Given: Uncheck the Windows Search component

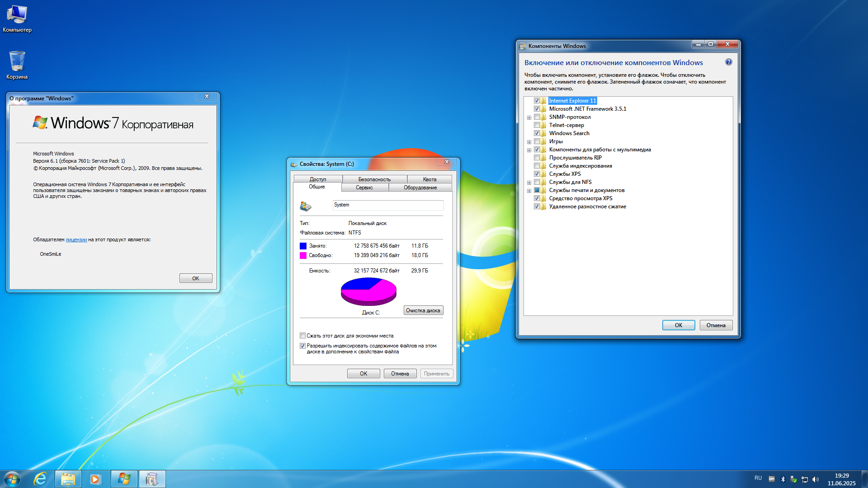Looking at the screenshot, I should coord(537,133).
